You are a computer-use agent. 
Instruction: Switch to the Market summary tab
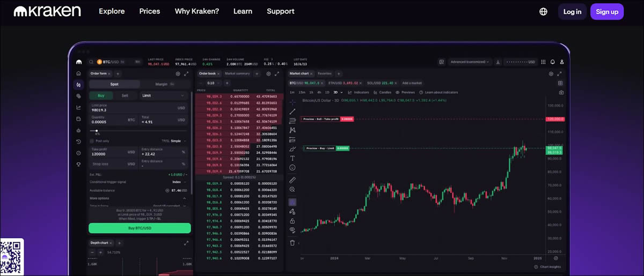point(237,73)
